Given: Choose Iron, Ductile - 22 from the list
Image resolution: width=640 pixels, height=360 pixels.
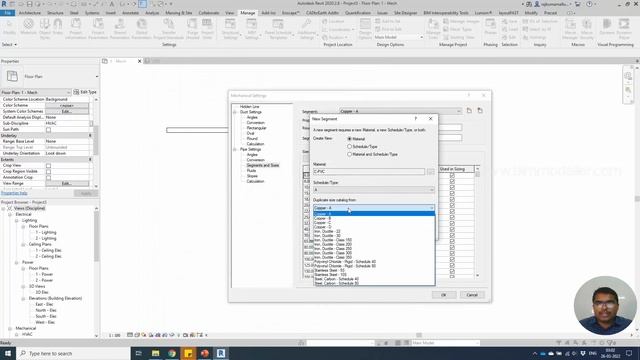Looking at the screenshot, I should point(327,231).
